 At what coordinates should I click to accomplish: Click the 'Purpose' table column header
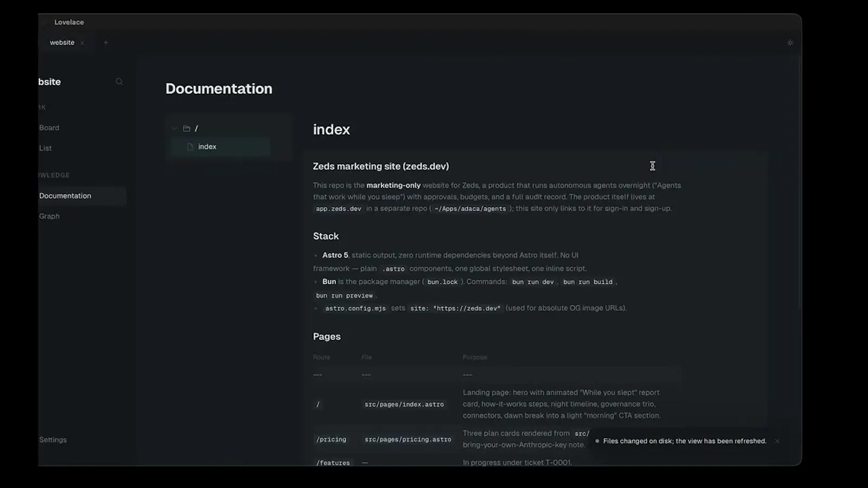click(x=475, y=357)
